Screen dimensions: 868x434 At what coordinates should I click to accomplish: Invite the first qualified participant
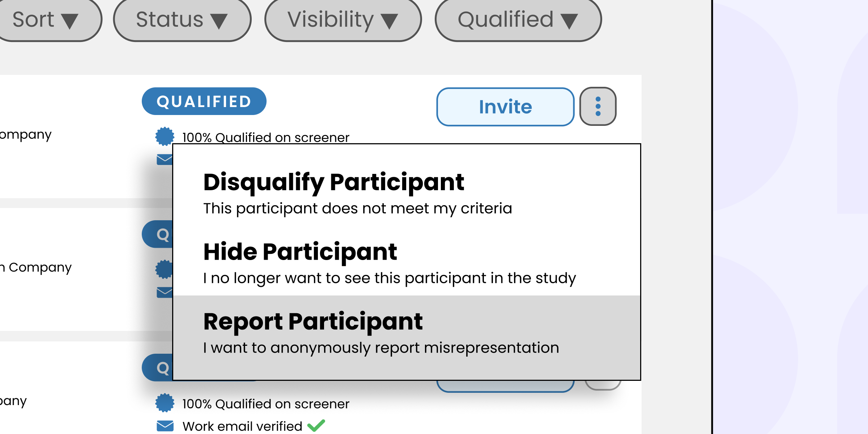[x=505, y=107]
